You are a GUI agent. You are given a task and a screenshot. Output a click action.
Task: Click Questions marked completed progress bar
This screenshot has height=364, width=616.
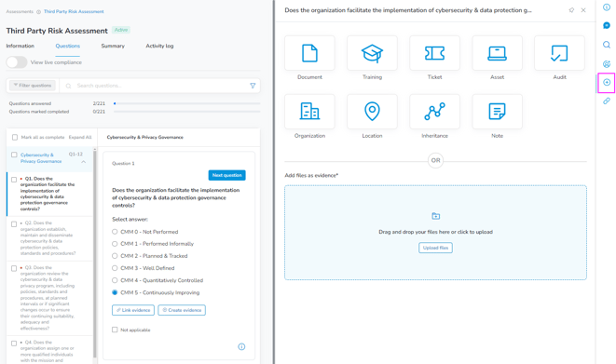187,112
